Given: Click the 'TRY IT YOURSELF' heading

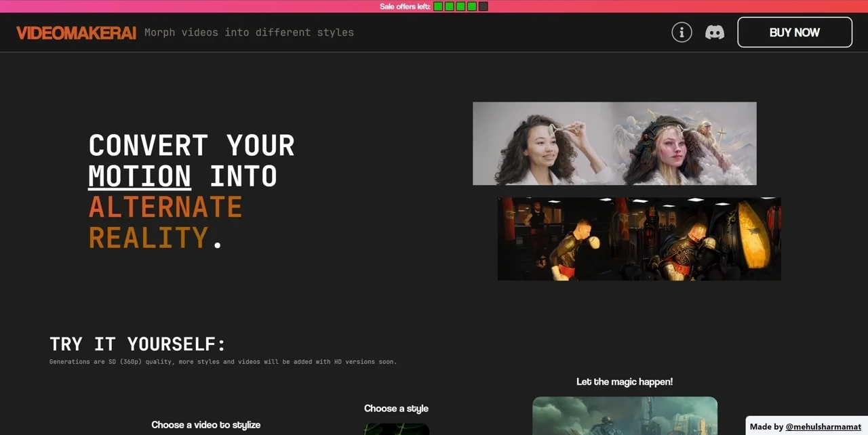Looking at the screenshot, I should 138,344.
